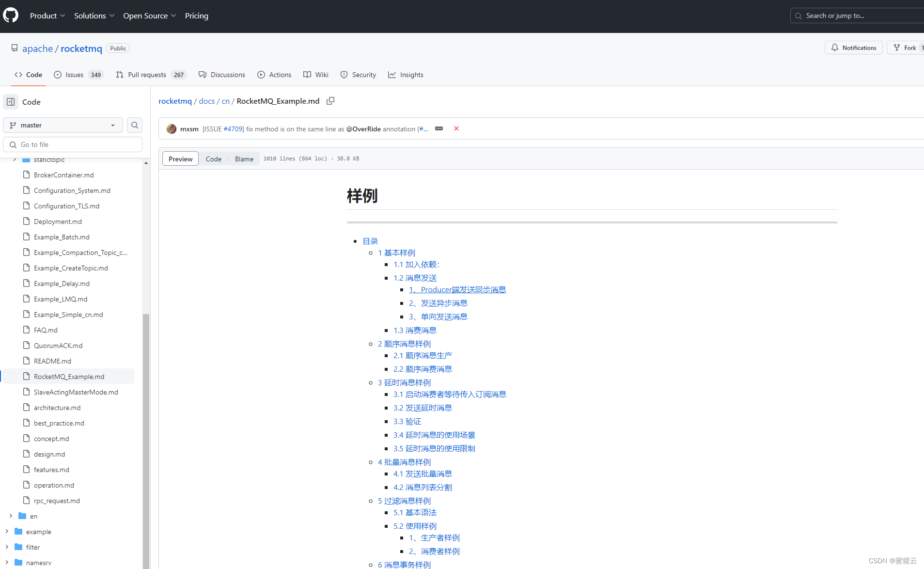This screenshot has width=924, height=569.
Task: Open the master branch dropdown
Action: [x=63, y=125]
